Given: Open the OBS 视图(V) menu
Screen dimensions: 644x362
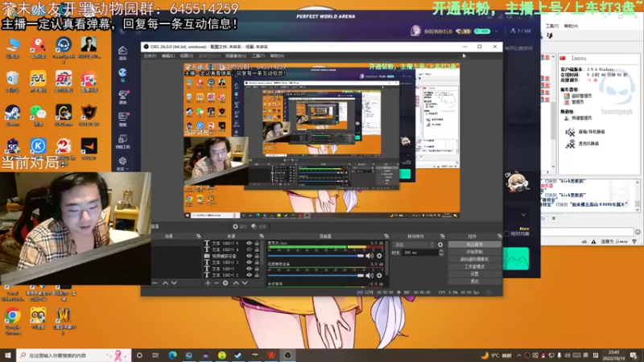Looking at the screenshot, I should (187, 56).
